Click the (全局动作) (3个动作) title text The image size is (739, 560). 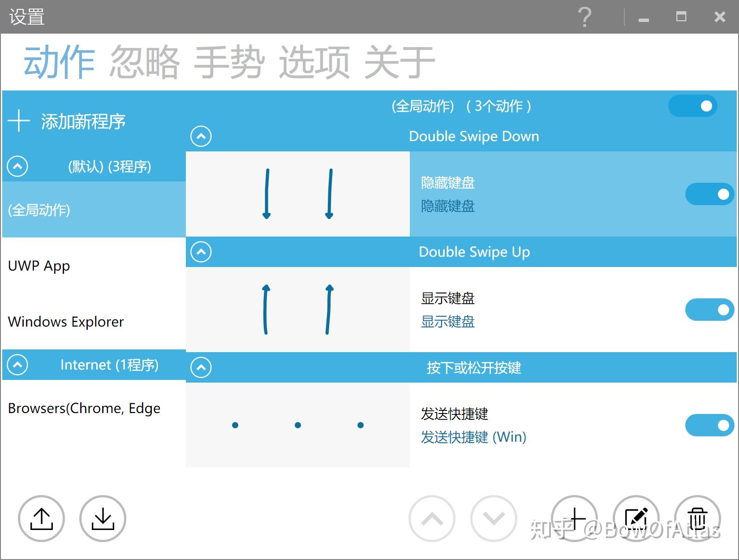point(461,106)
